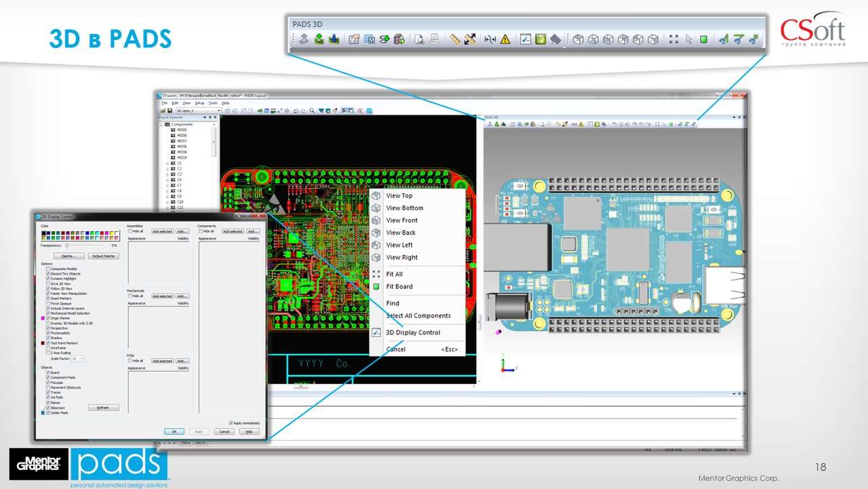Choose Select All Components in context menu
This screenshot has height=489, width=868.
pyautogui.click(x=418, y=315)
